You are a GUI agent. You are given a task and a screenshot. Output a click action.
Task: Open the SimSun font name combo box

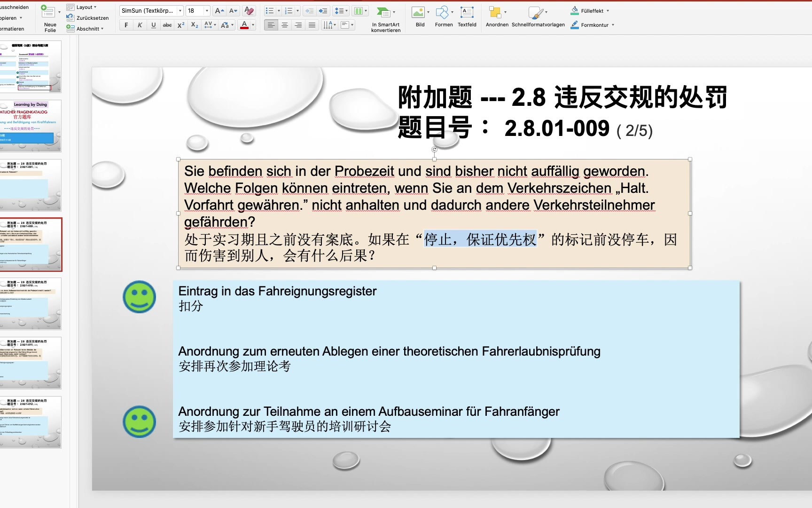click(x=151, y=10)
